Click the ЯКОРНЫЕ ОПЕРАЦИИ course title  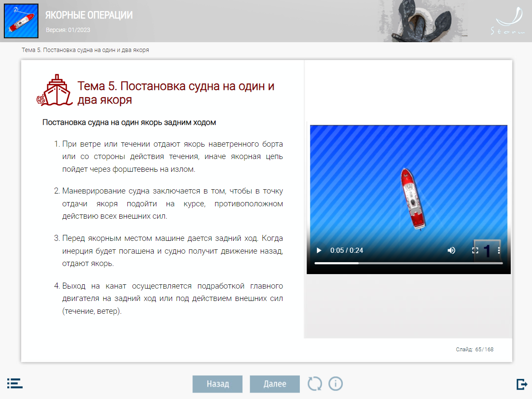(89, 15)
